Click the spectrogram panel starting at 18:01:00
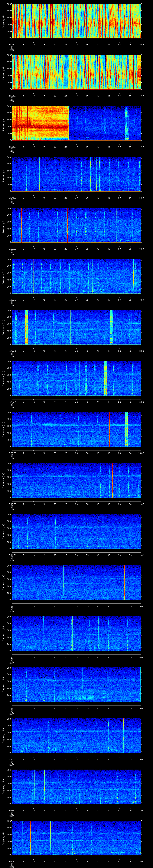Screen dimensions: 153x868 (x=77, y=21)
